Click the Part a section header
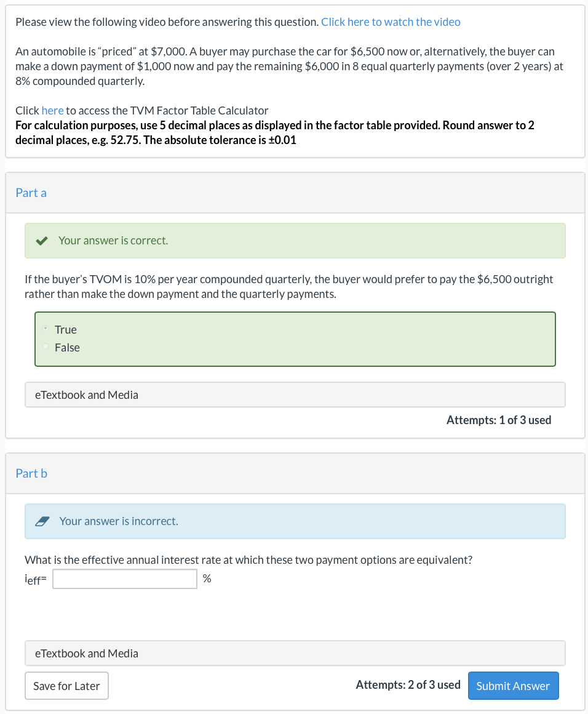Viewport: 588px width, 714px height. 31,193
